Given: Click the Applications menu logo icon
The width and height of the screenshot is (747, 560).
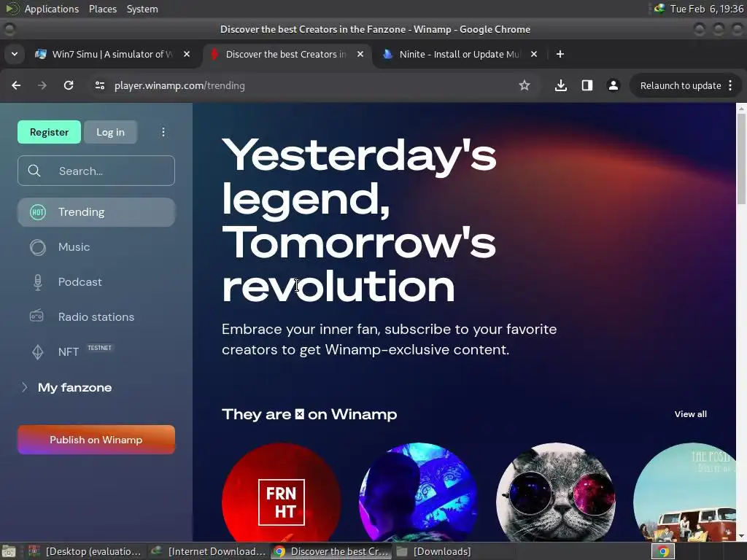Looking at the screenshot, I should tap(12, 9).
